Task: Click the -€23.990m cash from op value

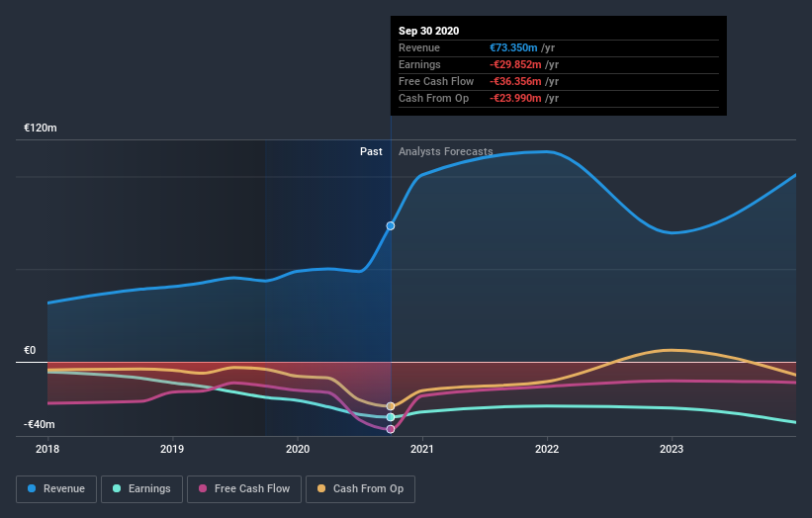Action: pyautogui.click(x=516, y=98)
